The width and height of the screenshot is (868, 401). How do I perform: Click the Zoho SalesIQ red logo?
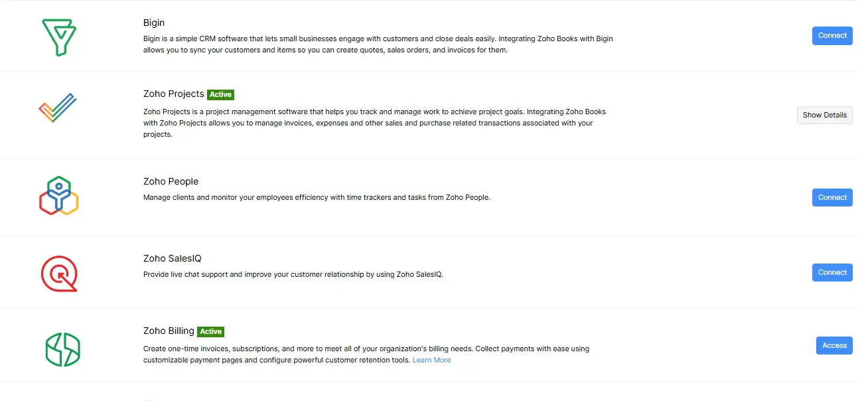coord(59,273)
